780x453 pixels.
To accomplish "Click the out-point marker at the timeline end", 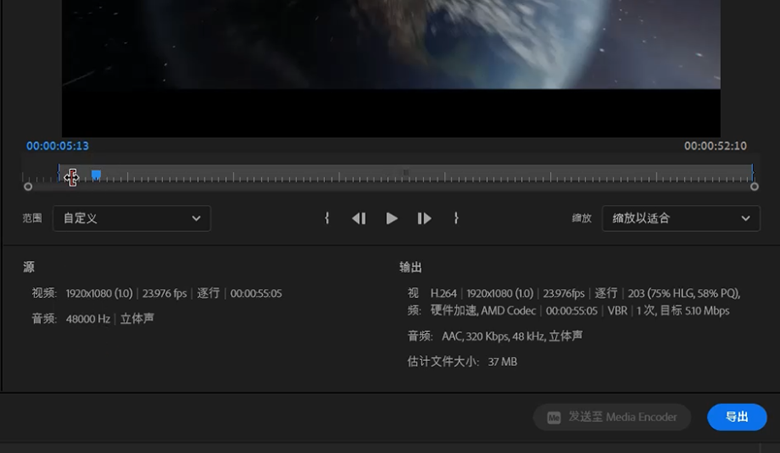I will coord(752,173).
